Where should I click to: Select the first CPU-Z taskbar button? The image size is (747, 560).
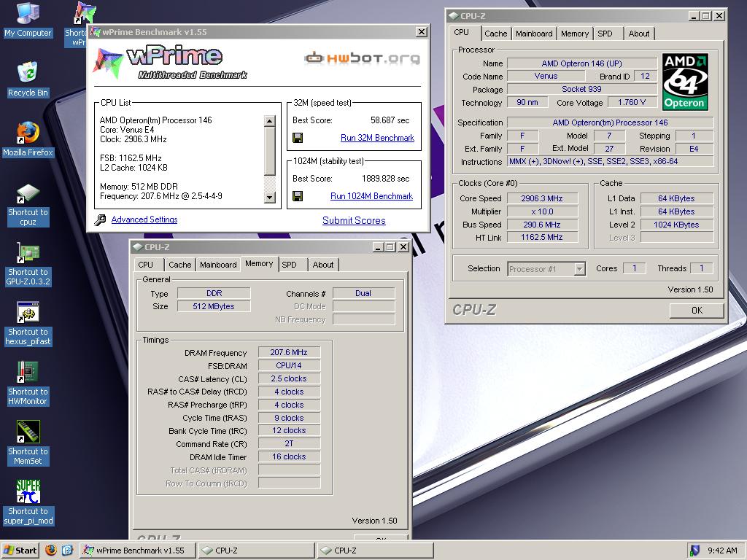[x=256, y=550]
